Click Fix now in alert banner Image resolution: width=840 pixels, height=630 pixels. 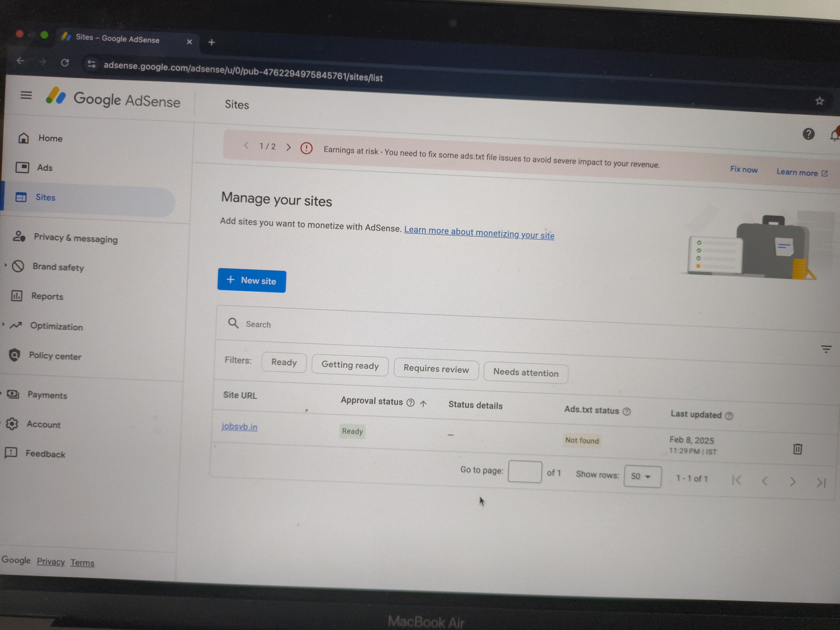(743, 169)
